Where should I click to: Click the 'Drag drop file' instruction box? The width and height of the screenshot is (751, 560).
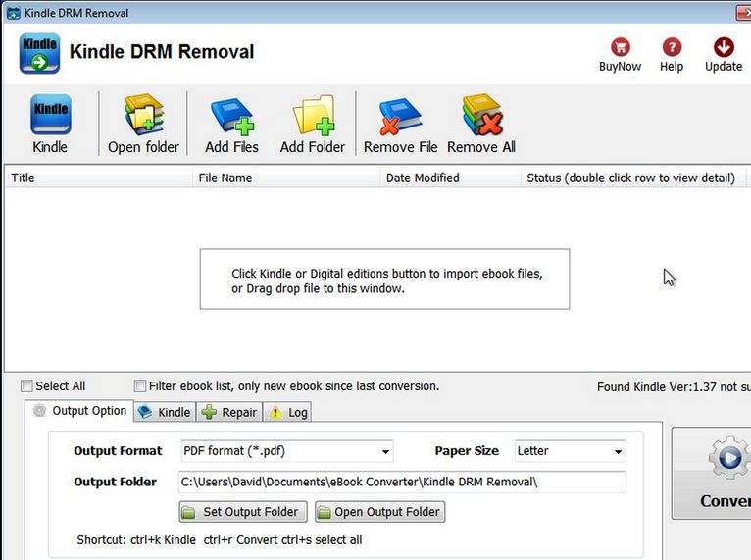384,279
